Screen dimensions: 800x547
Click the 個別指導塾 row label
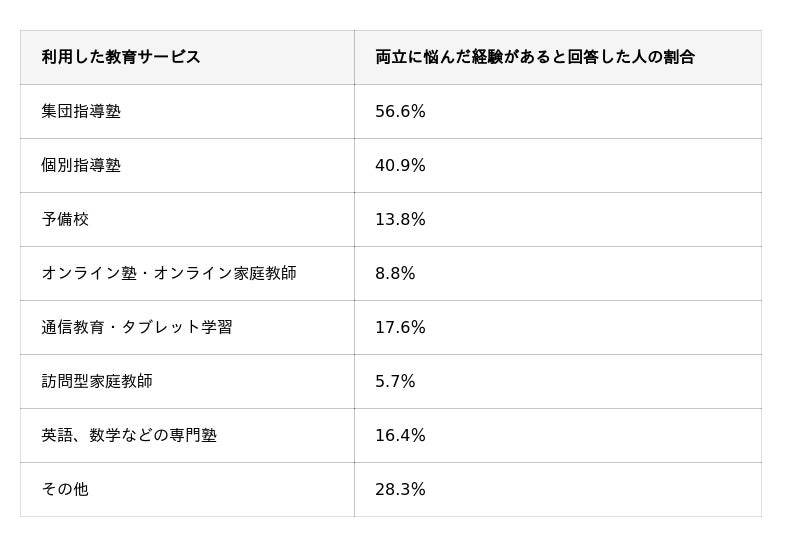click(x=81, y=165)
